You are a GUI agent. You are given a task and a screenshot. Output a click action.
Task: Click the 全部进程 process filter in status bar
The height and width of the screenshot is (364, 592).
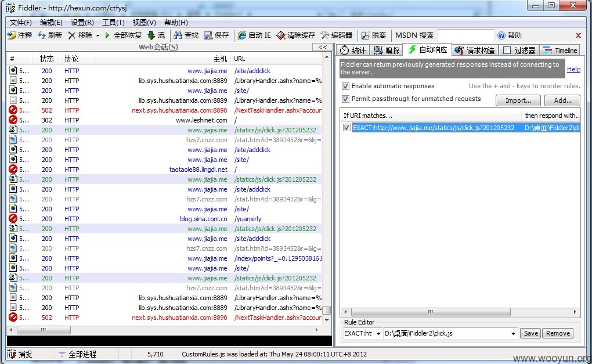(x=78, y=354)
